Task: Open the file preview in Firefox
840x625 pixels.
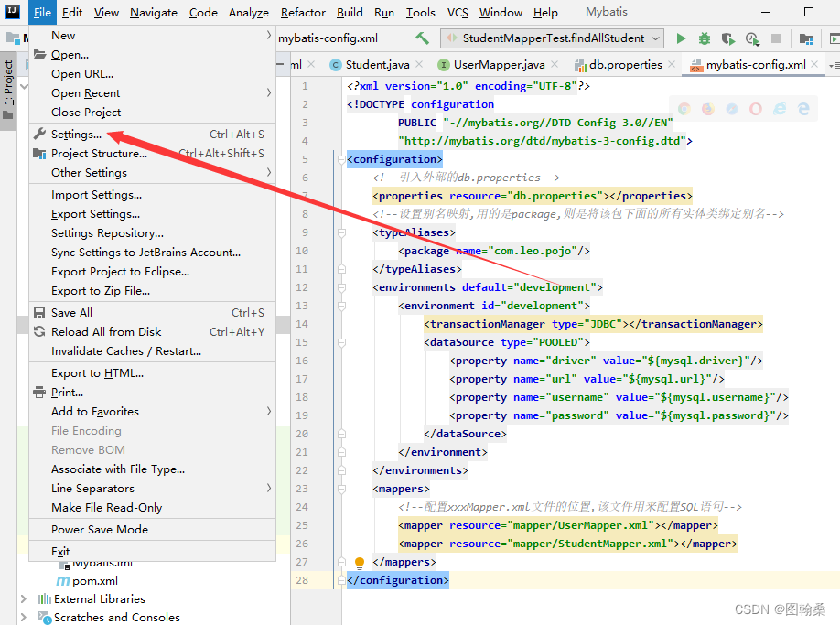Action: (710, 108)
